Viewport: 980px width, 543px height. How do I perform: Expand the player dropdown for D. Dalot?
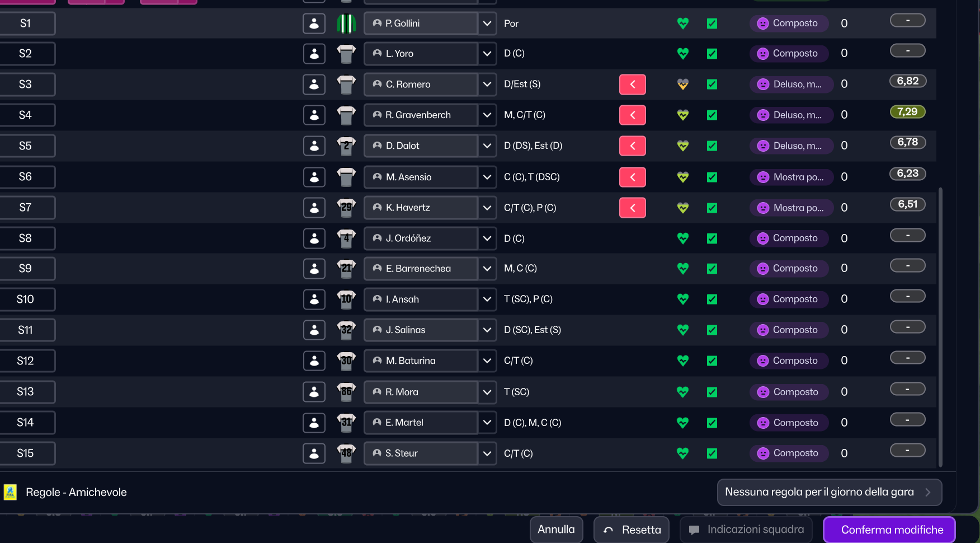click(x=487, y=146)
